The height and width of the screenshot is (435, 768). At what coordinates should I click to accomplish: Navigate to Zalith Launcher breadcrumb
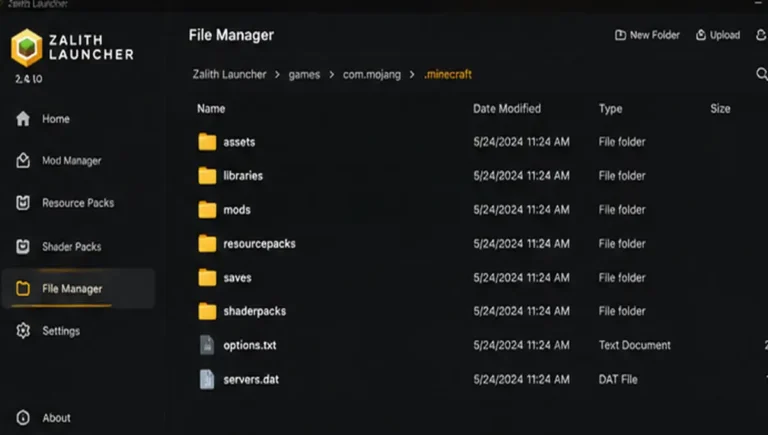(x=229, y=74)
